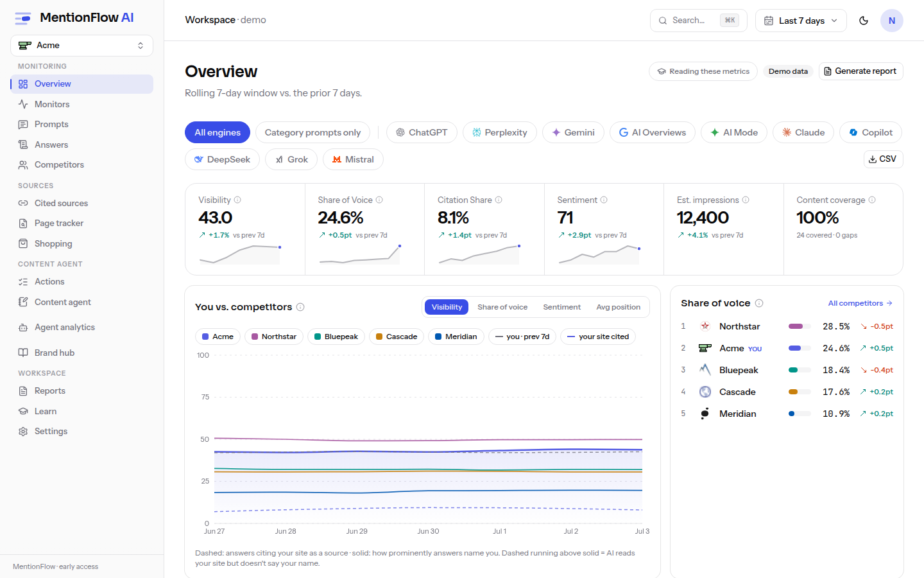This screenshot has width=924, height=578.
Task: Select the All engines filter
Action: [218, 132]
